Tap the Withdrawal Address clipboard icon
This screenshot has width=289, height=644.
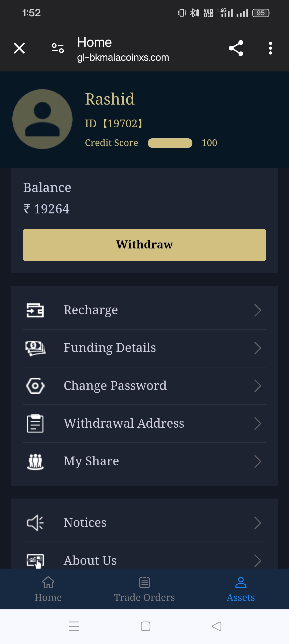point(35,423)
